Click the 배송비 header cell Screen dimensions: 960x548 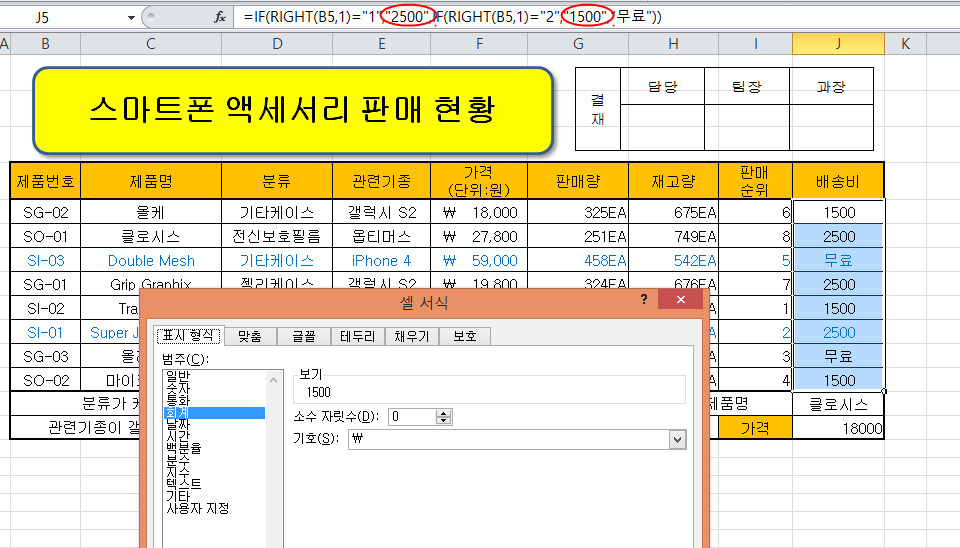coord(838,181)
